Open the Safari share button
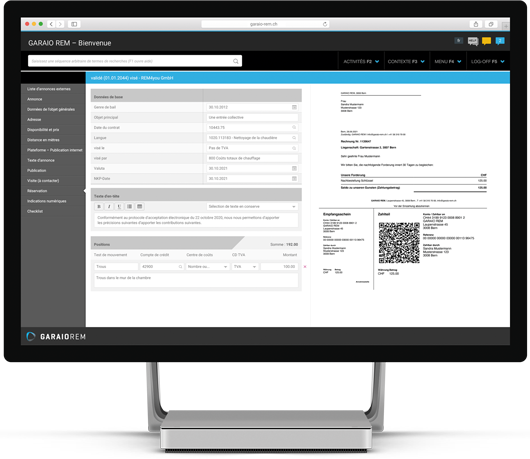 [x=476, y=24]
